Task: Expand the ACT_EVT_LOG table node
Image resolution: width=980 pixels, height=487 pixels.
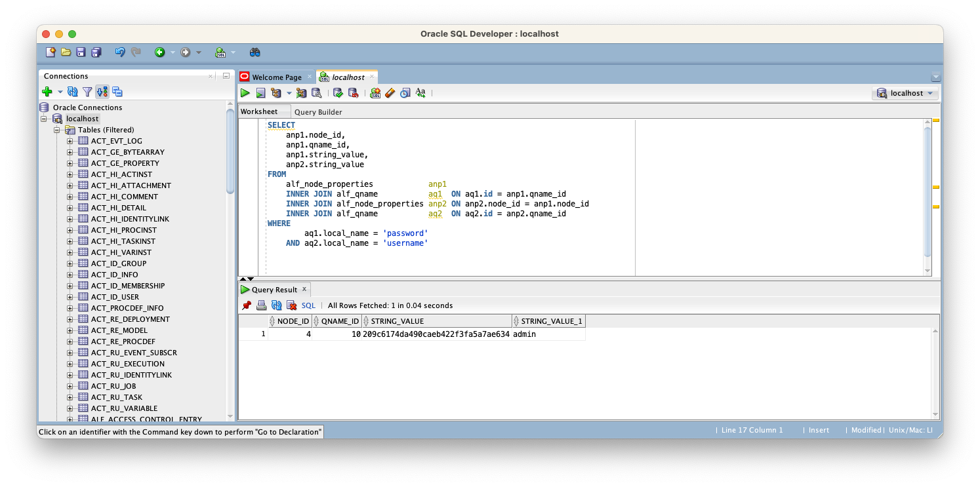Action: [70, 141]
